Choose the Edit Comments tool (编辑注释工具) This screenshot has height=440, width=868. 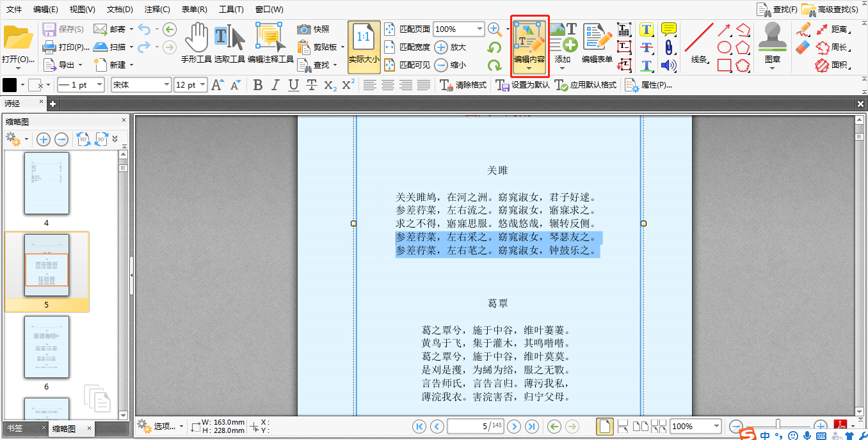[270, 43]
